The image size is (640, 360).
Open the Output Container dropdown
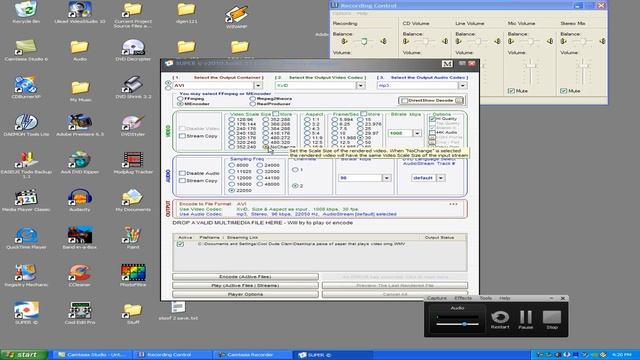[258, 85]
